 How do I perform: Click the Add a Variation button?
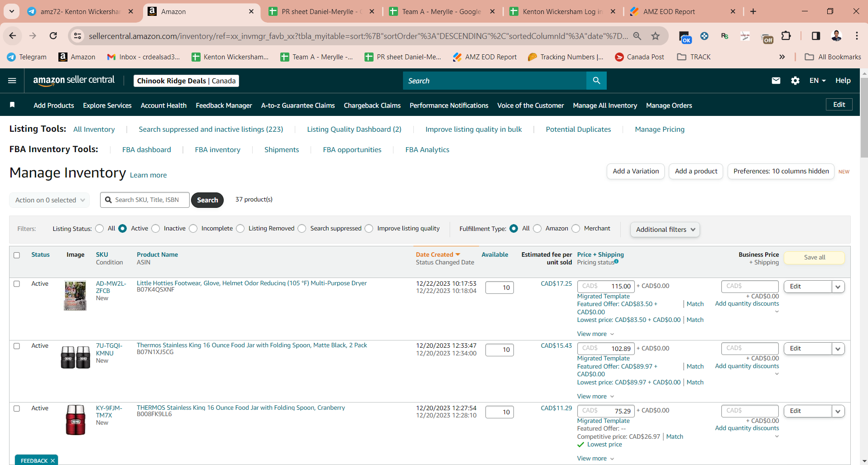click(636, 171)
